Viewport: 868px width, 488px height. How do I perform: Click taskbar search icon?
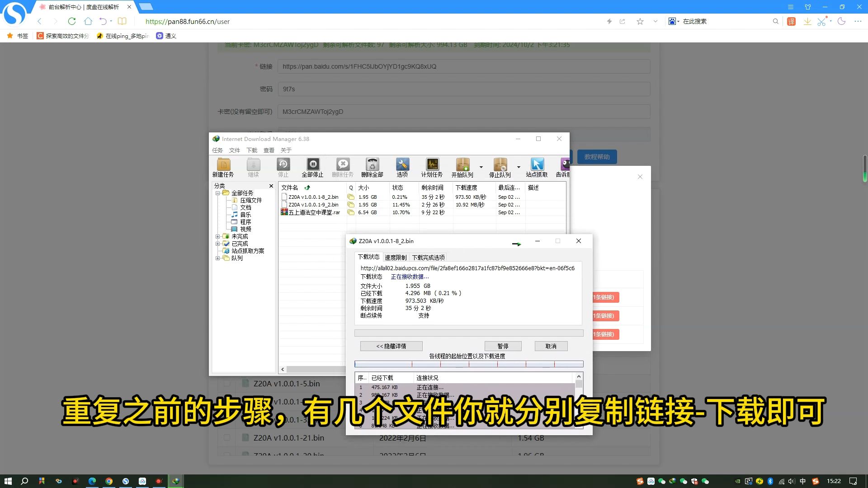[x=25, y=481]
